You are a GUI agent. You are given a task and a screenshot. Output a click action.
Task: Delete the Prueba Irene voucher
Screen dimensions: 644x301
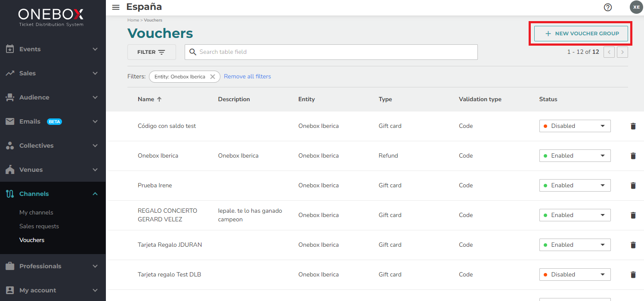pos(633,186)
